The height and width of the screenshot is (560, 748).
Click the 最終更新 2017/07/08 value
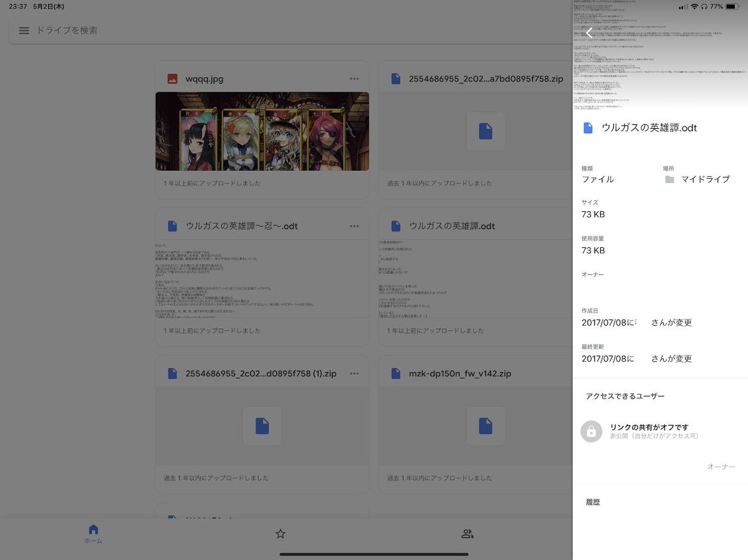coord(636,359)
